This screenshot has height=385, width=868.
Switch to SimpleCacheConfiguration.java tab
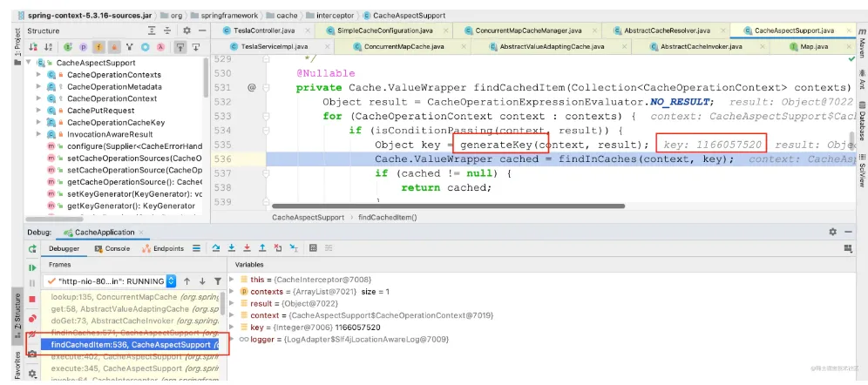(x=385, y=31)
